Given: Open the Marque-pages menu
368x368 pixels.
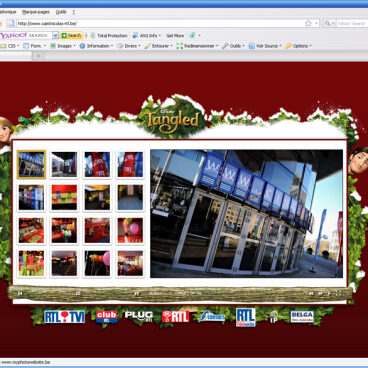Looking at the screenshot, I should (36, 12).
